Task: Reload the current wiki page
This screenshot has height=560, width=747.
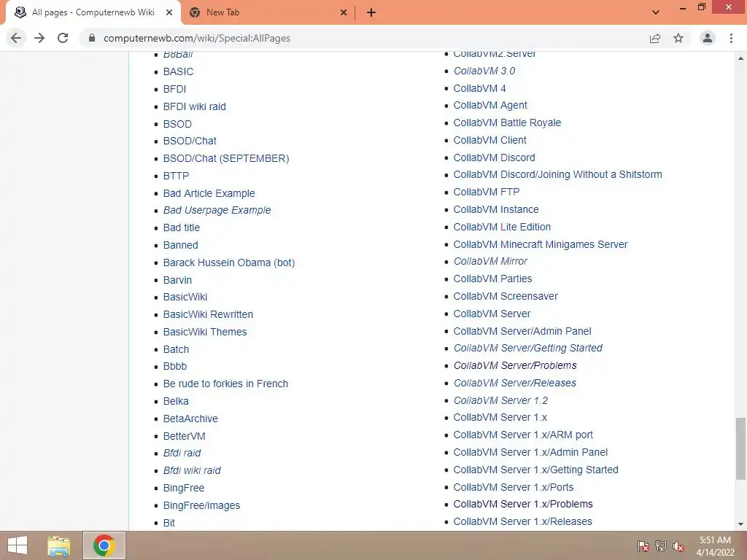Action: point(63,38)
